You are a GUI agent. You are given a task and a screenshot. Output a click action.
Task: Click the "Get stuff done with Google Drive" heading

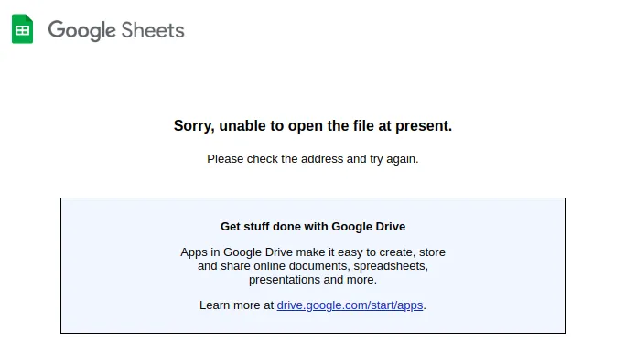point(313,226)
